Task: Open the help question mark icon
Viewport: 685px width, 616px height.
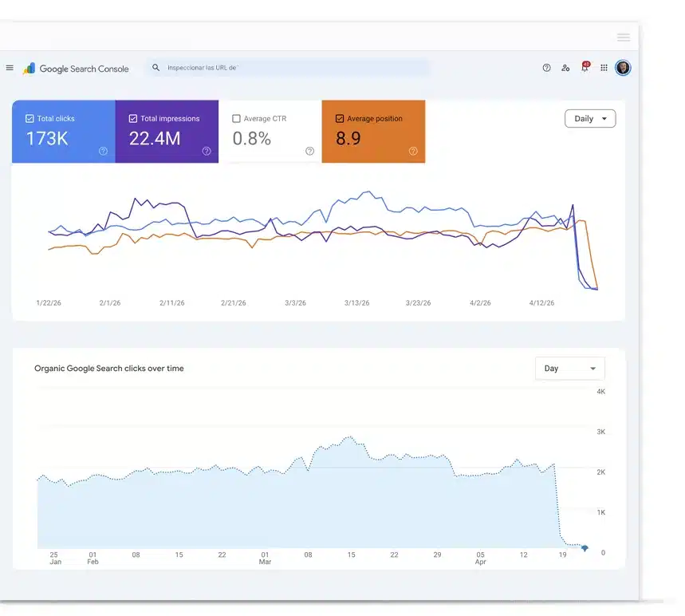Action: (x=546, y=68)
